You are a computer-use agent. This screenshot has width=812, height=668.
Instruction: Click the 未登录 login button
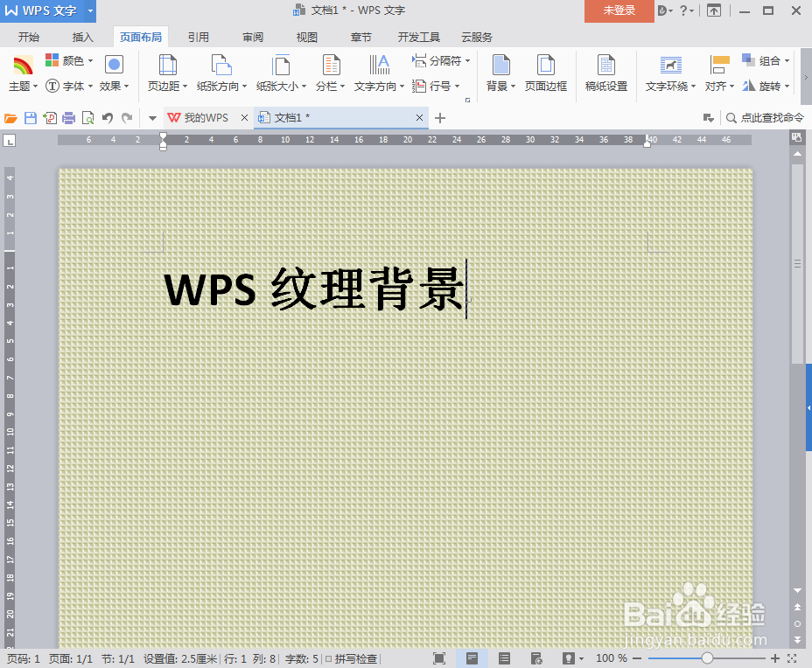[619, 10]
